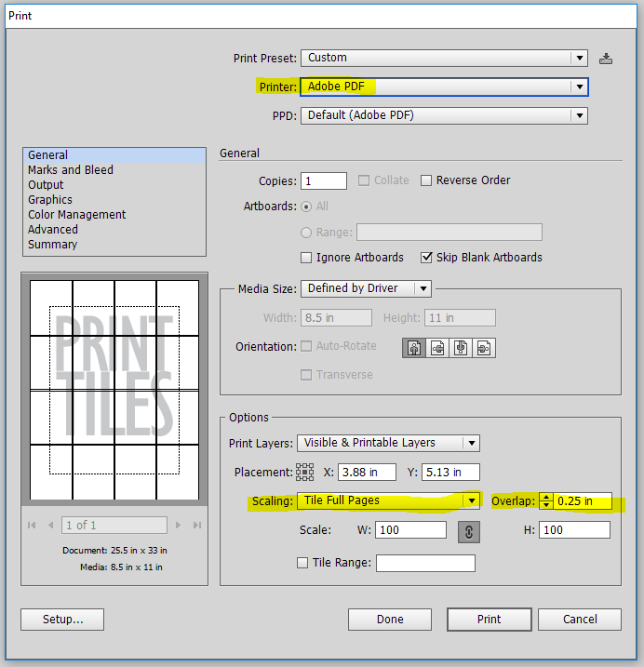Click the Copies input field
644x667 pixels.
click(x=324, y=180)
